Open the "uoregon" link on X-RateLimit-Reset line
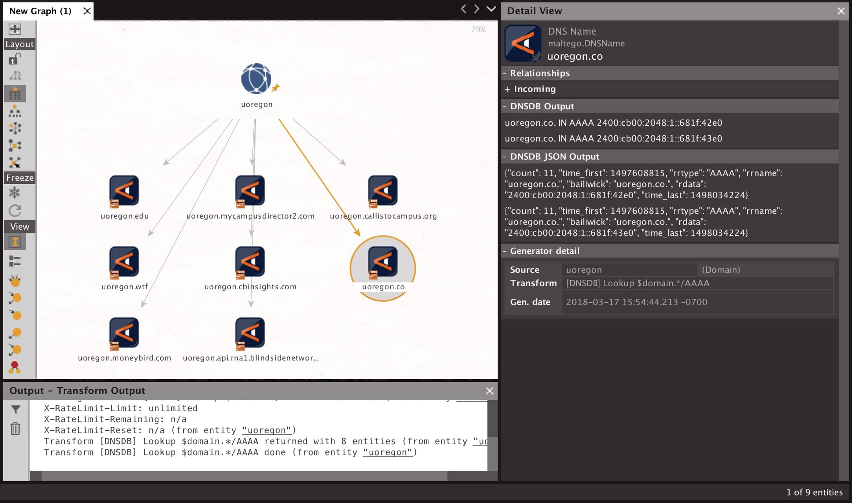853x504 pixels. point(267,430)
